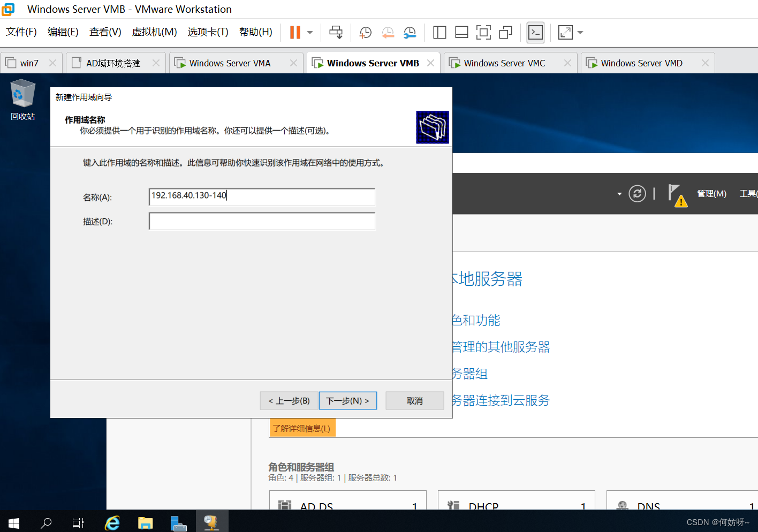Image resolution: width=758 pixels, height=532 pixels.
Task: Click the 务器组 link in Server Manager
Action: coord(471,374)
